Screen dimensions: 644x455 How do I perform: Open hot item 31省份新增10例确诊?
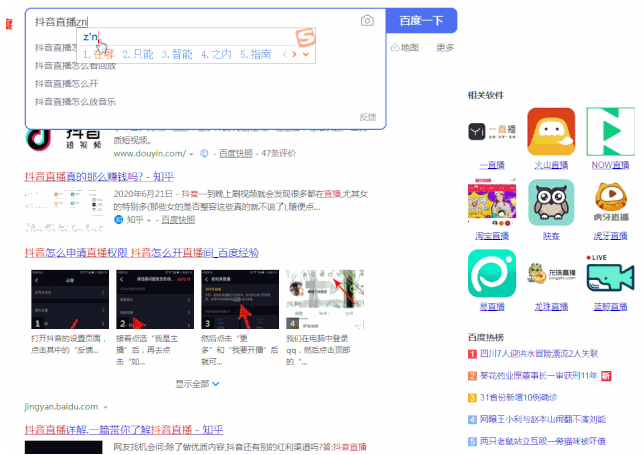(519, 397)
